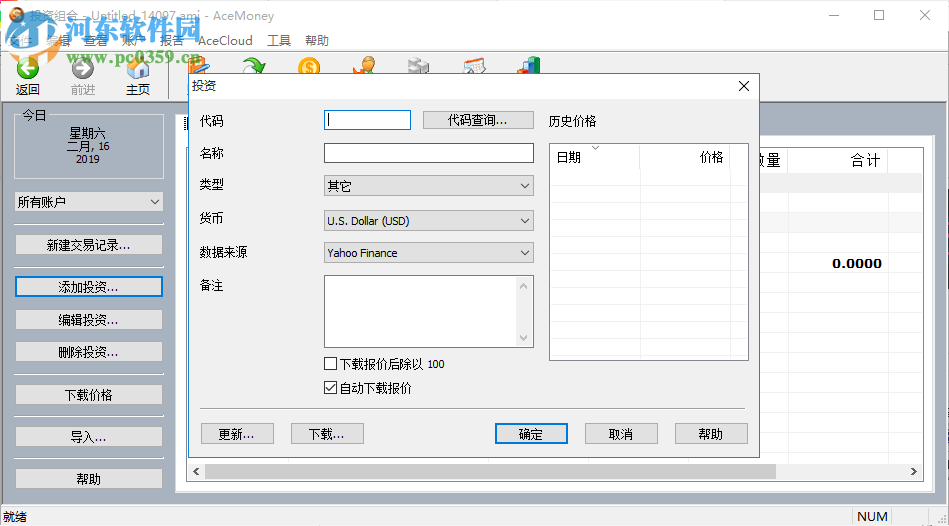The width and height of the screenshot is (949, 526).
Task: Click the AceMoney app icon in title bar
Action: pos(16,15)
